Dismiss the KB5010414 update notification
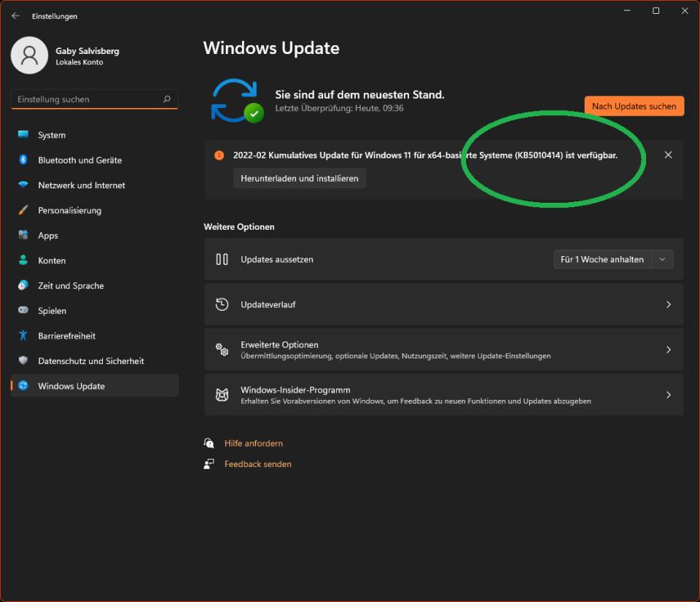Screen dimensions: 700x602 click(669, 155)
